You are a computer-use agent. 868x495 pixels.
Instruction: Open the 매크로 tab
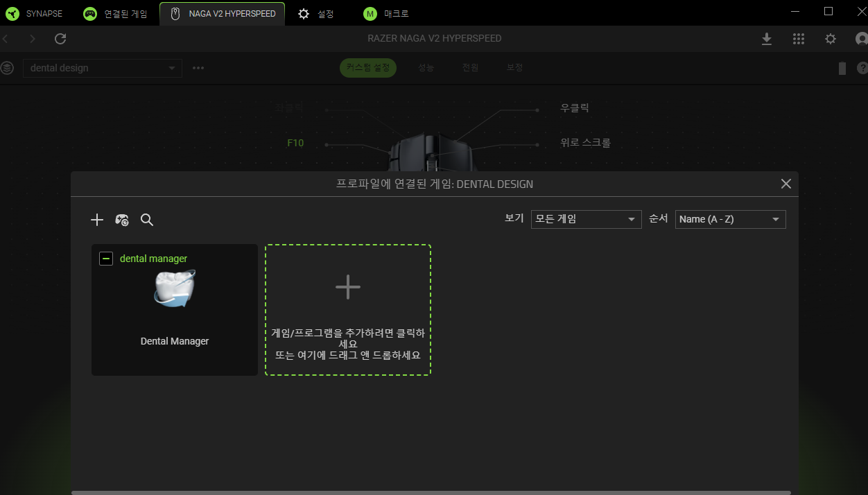[387, 13]
